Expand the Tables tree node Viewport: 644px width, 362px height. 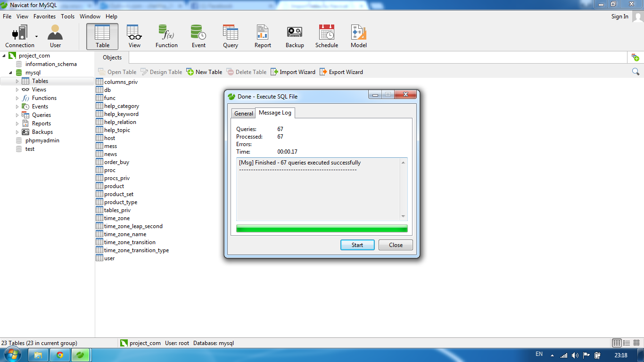[x=17, y=81]
